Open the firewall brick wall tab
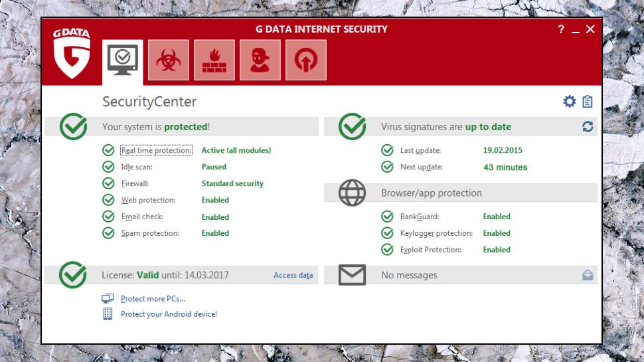 point(214,60)
